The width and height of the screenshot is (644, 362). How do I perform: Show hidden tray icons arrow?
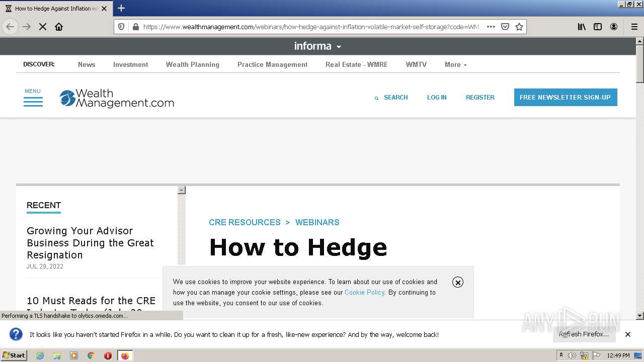561,355
